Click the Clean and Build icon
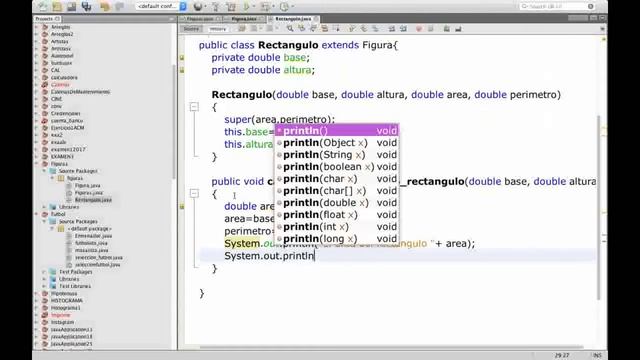The image size is (640, 360). (231, 7)
